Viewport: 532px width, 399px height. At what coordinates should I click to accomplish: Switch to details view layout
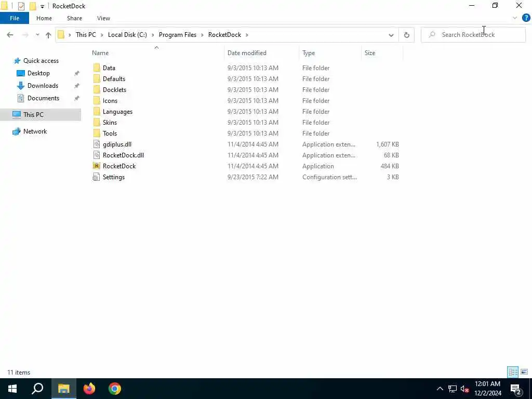coord(513,372)
